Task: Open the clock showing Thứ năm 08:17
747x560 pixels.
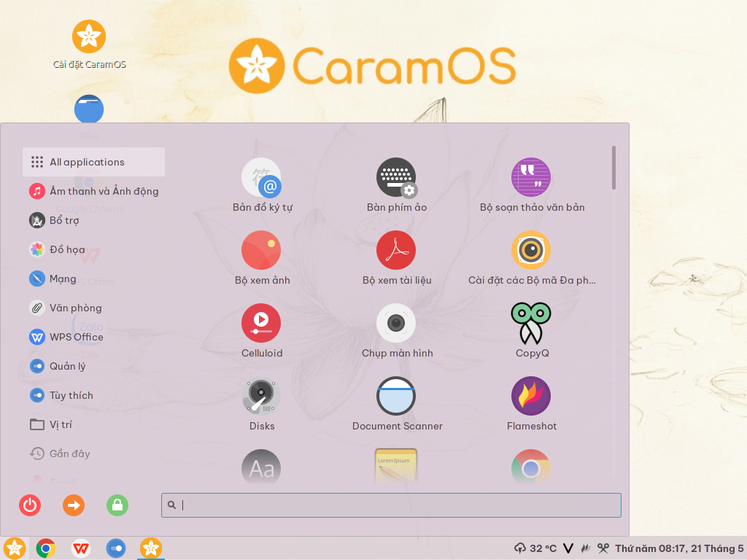Action: click(x=679, y=548)
